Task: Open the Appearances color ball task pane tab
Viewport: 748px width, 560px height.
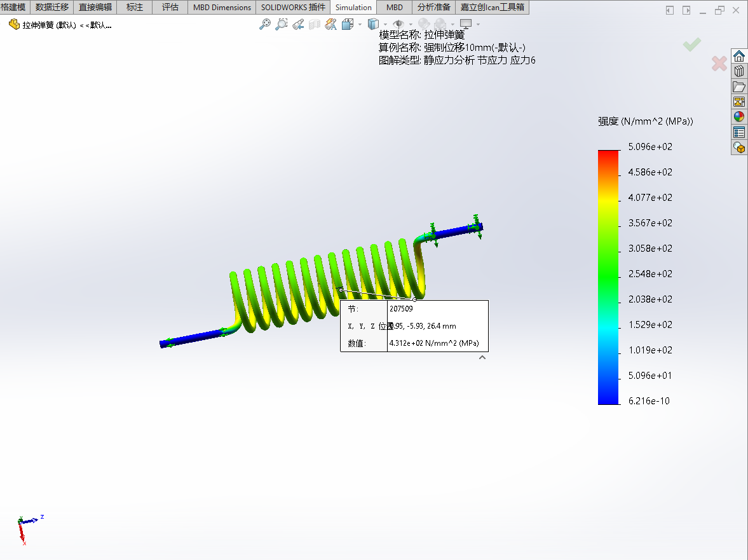Action: [738, 117]
